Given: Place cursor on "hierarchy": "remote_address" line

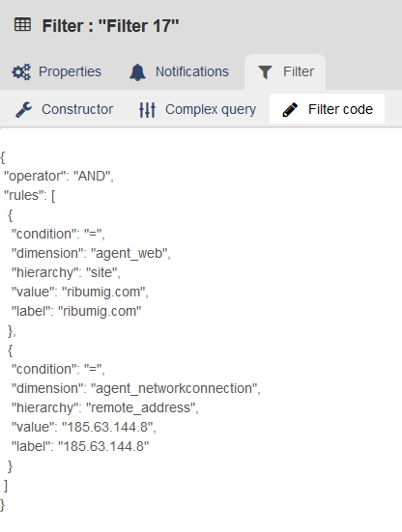Looking at the screenshot, I should [105, 407].
